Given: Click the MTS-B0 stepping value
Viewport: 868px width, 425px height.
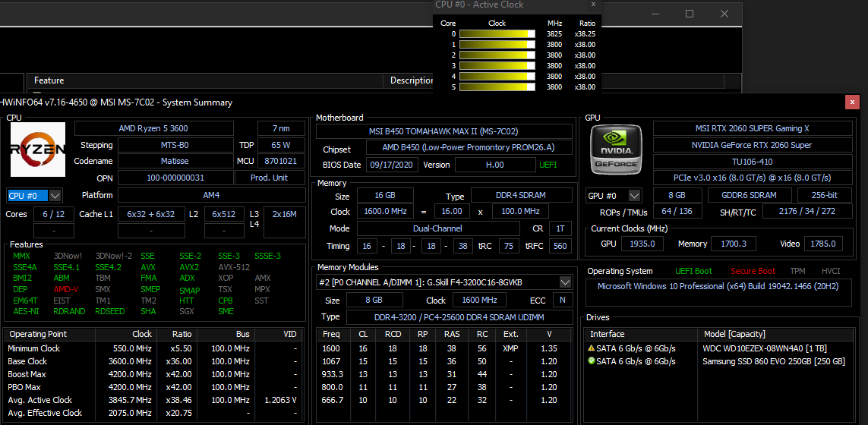Looking at the screenshot, I should click(175, 145).
